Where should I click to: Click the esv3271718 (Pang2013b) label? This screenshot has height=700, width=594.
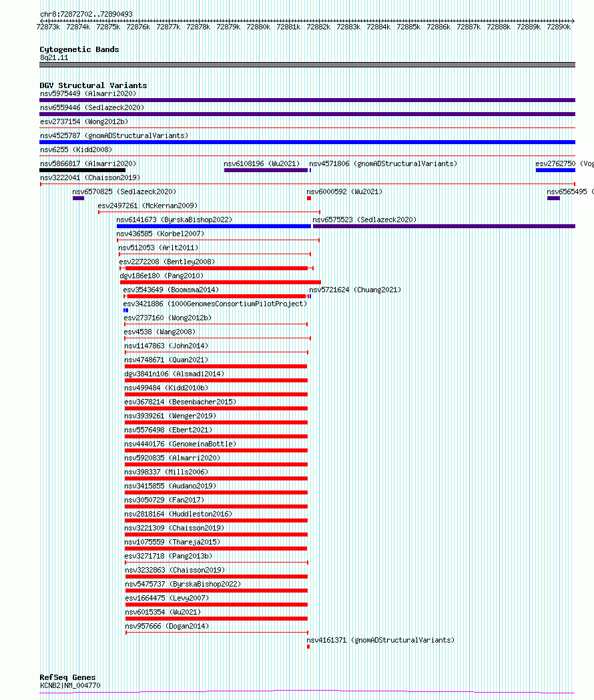point(168,557)
